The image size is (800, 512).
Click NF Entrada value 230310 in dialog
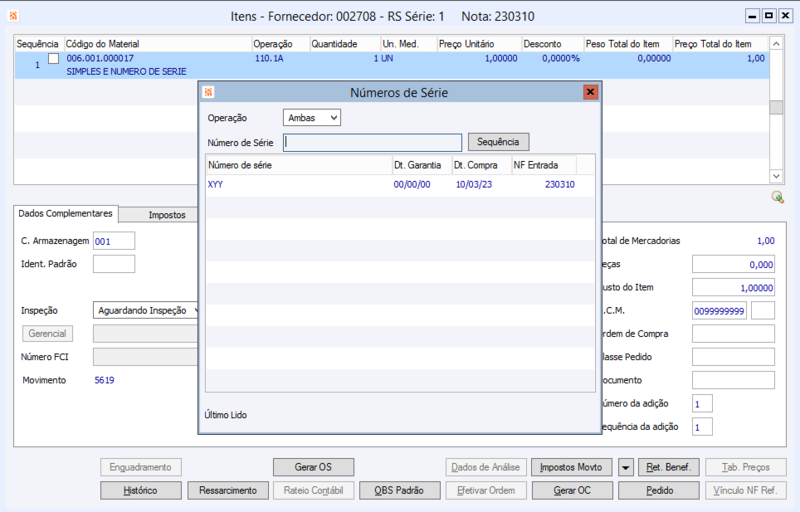tap(560, 185)
